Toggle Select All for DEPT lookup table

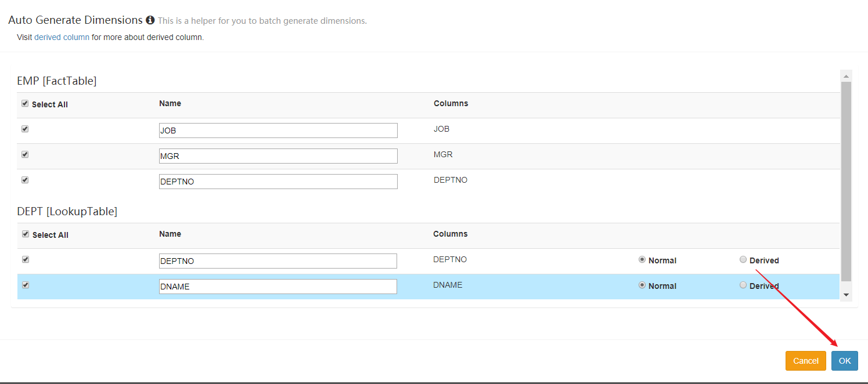(25, 234)
